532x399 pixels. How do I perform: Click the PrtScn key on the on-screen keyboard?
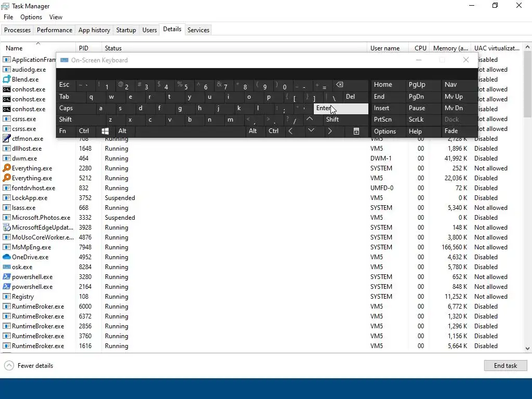point(388,119)
